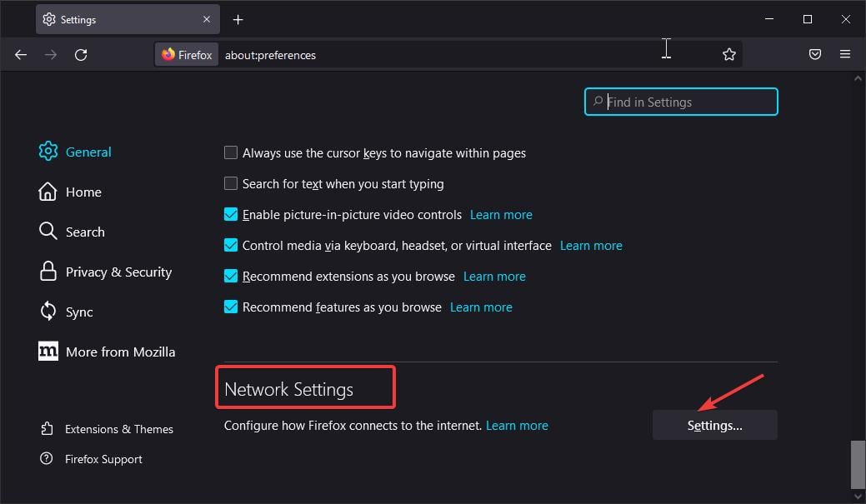
Task: Click the back navigation arrow
Action: coord(21,55)
